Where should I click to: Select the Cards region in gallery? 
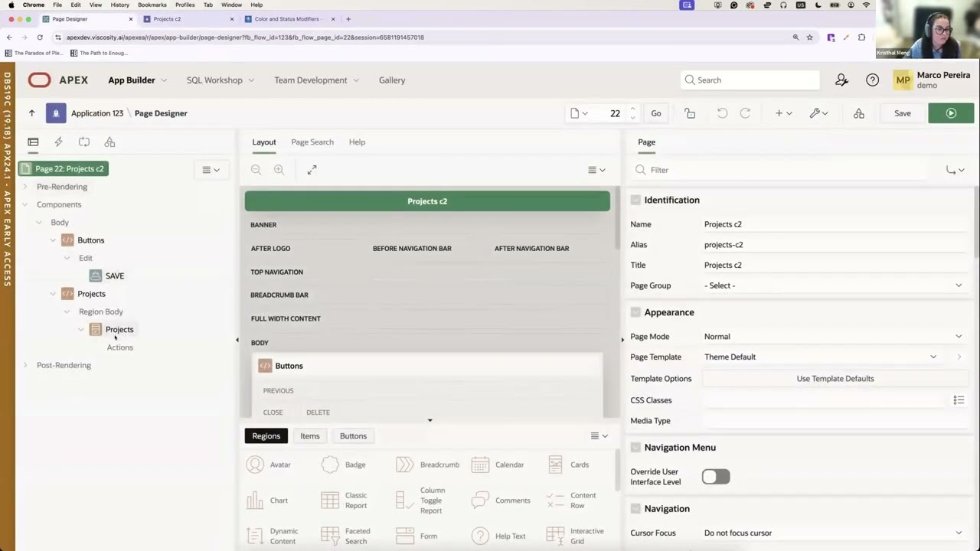(x=568, y=465)
